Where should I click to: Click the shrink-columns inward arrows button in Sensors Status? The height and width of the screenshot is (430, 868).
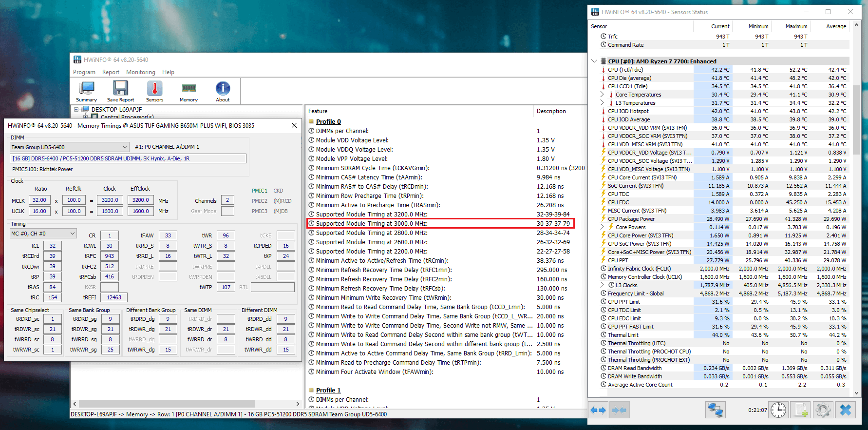(619, 410)
